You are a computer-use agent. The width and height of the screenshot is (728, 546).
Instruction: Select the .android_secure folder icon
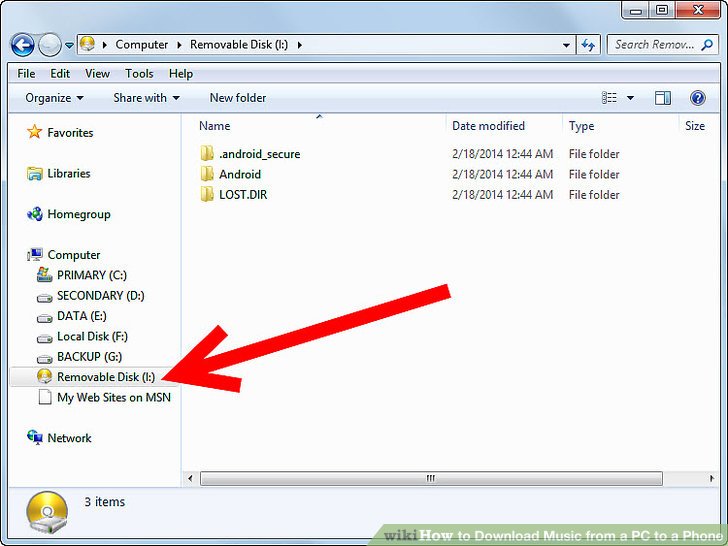pos(207,153)
